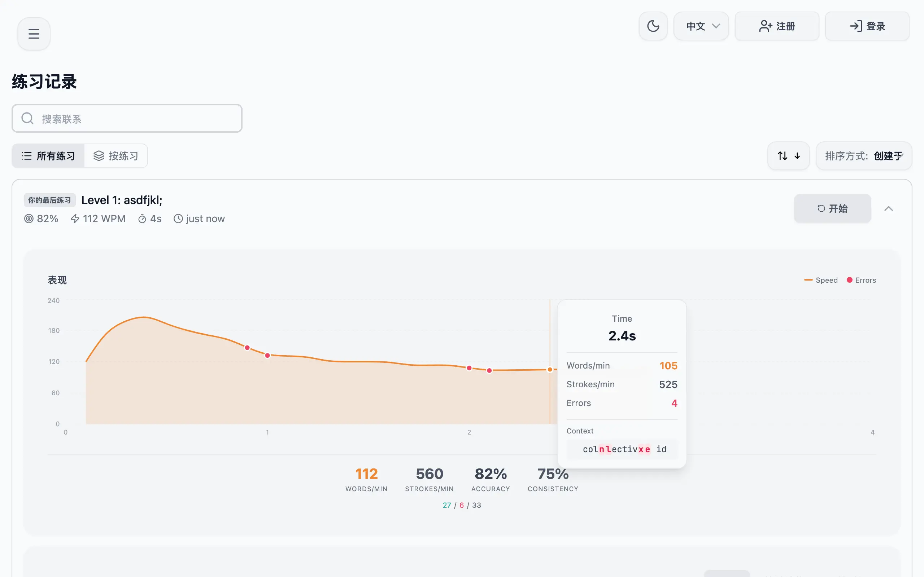Click the lightning icon next to 112 WPM
Viewport: 924px width, 577px height.
click(x=74, y=218)
